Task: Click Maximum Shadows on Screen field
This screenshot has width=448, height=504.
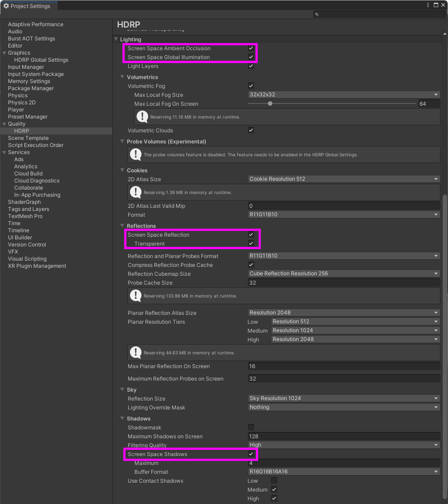Action: pos(344,437)
